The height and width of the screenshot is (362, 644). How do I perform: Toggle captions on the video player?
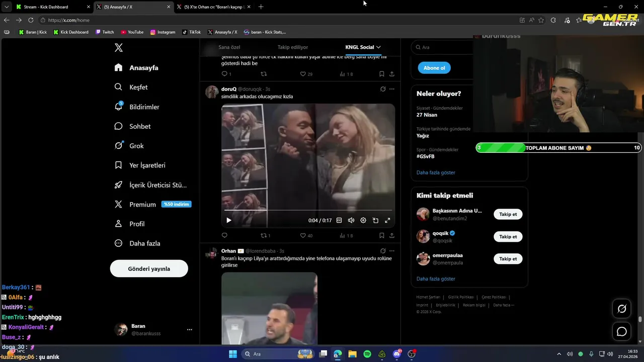point(339,220)
